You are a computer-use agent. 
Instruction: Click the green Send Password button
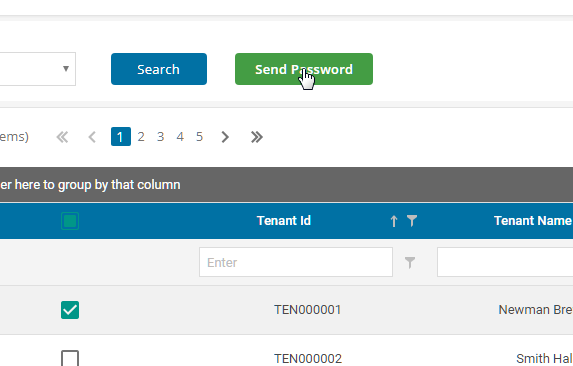[304, 69]
